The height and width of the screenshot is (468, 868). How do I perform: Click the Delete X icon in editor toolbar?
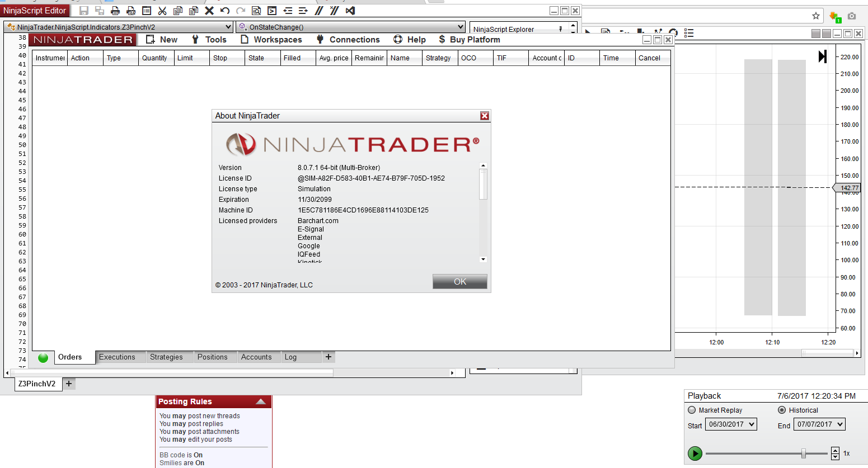209,11
